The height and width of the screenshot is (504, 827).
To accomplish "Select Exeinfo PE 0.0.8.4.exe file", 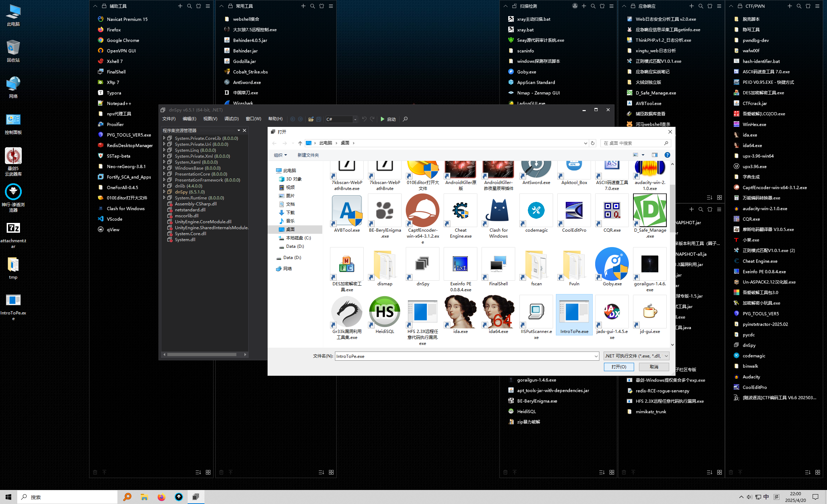I will (x=460, y=270).
